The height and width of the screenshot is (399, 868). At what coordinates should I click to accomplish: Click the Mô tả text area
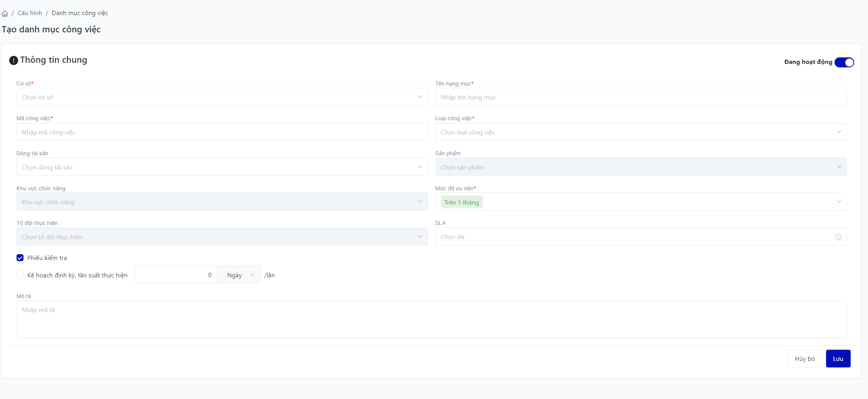tap(431, 319)
